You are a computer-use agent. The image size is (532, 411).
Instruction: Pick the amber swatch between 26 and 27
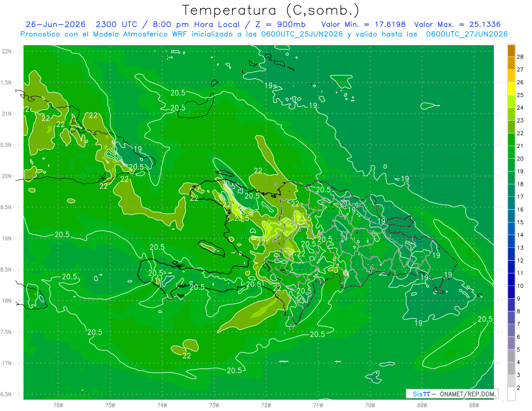[x=511, y=76]
